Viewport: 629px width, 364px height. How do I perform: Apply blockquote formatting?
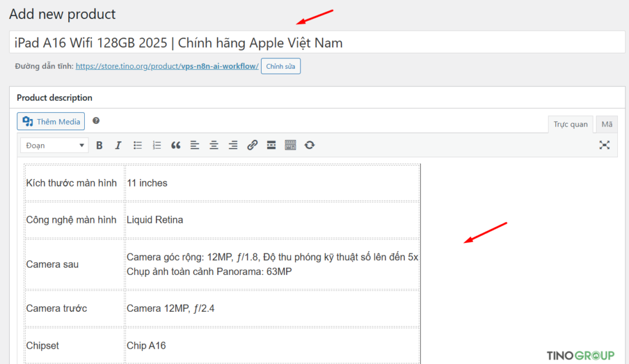coord(176,145)
